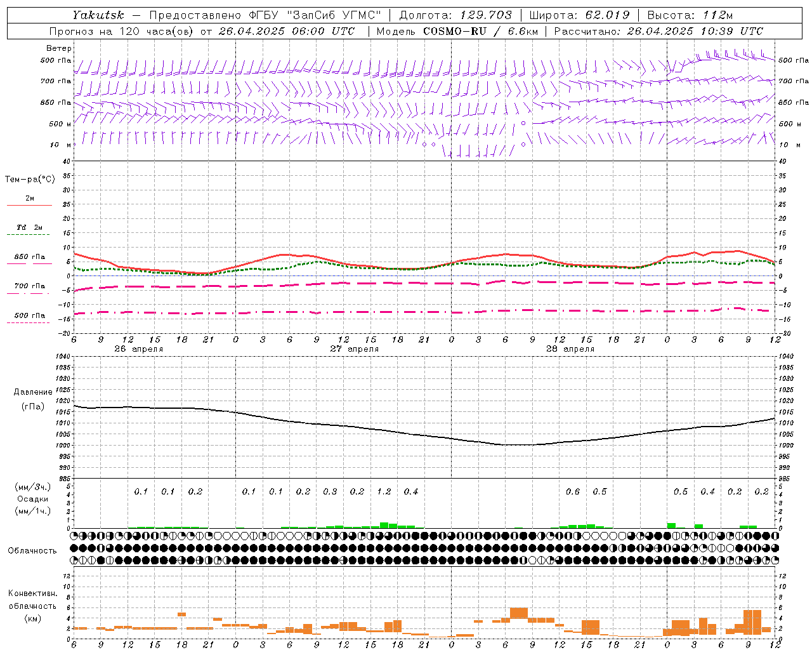Select the Долгота: 129.703 header field
This screenshot has width=812, height=650.
tap(455, 15)
